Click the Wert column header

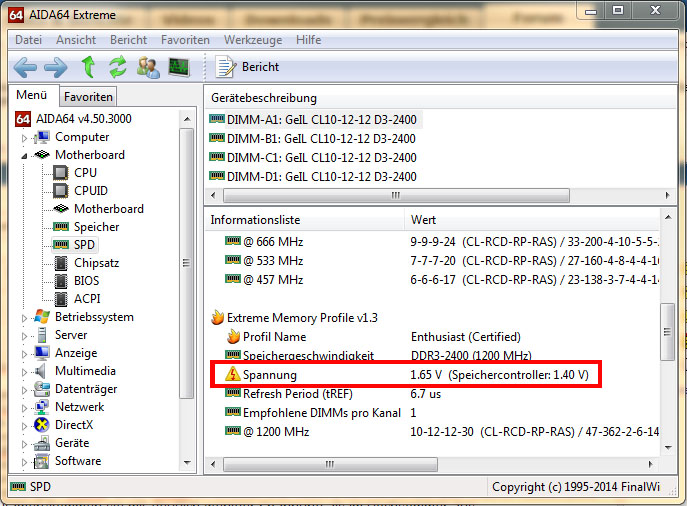pos(532,219)
